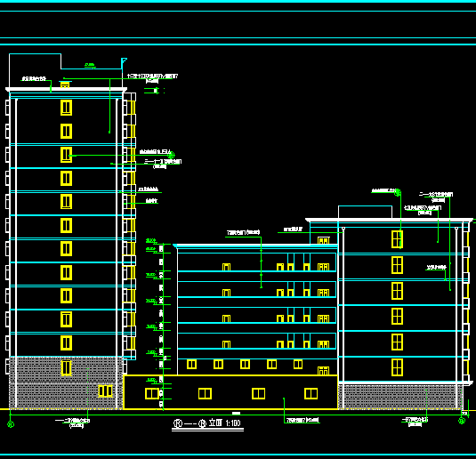Viewport: 476px width, 459px height.
Task: Select the topmost yellow window of the tall tower
Action: click(x=66, y=108)
